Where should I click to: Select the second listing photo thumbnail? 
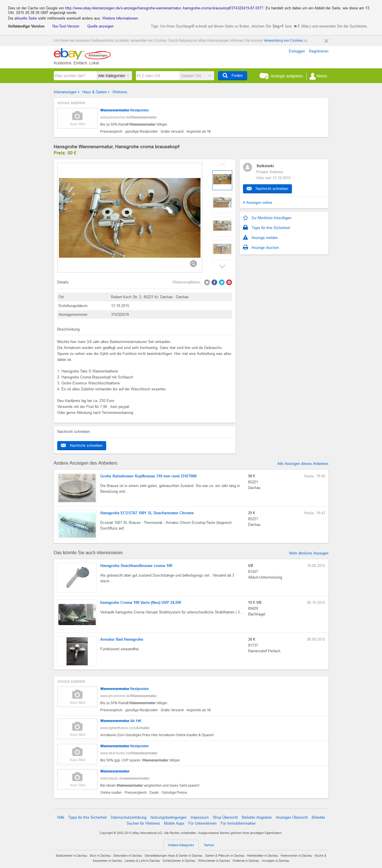222,203
